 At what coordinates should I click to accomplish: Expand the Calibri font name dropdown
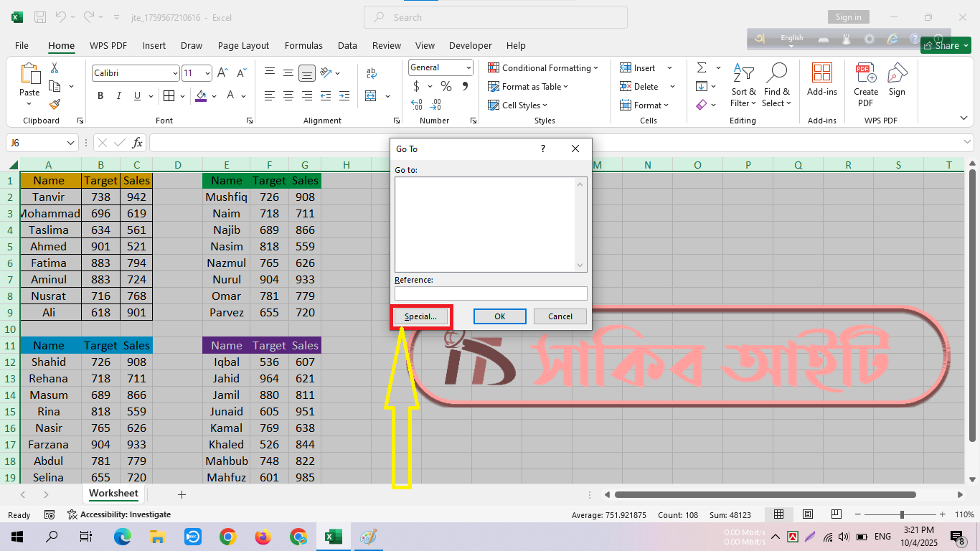[175, 73]
